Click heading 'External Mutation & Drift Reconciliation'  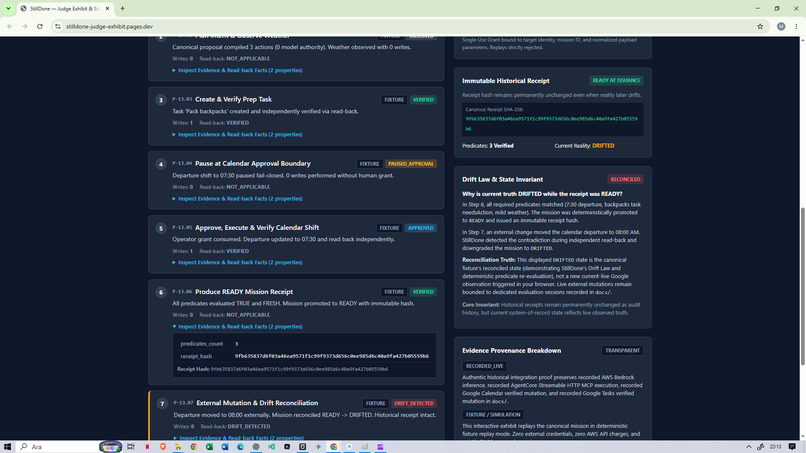(257, 403)
